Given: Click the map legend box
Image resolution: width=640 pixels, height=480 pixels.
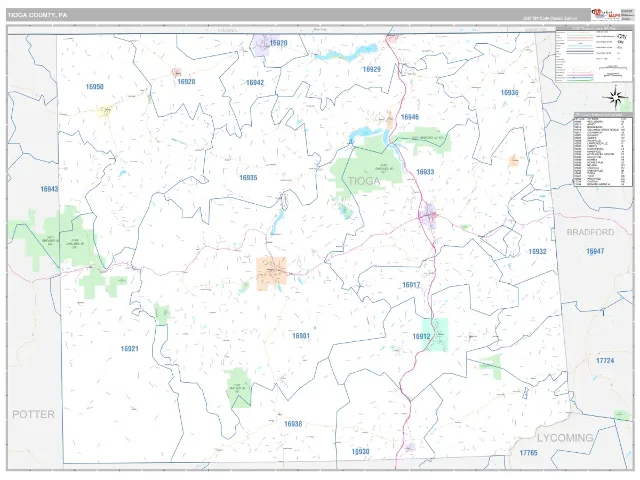Looking at the screenshot, I should [594, 54].
